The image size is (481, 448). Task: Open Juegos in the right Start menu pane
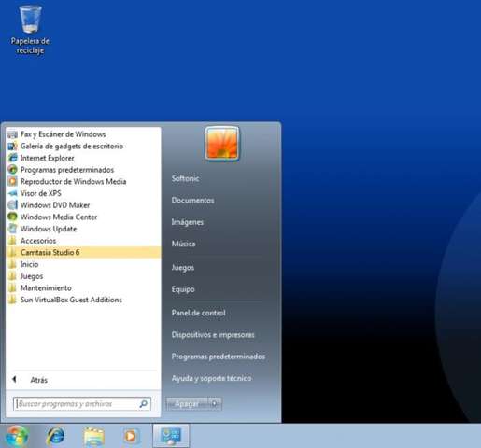[183, 268]
